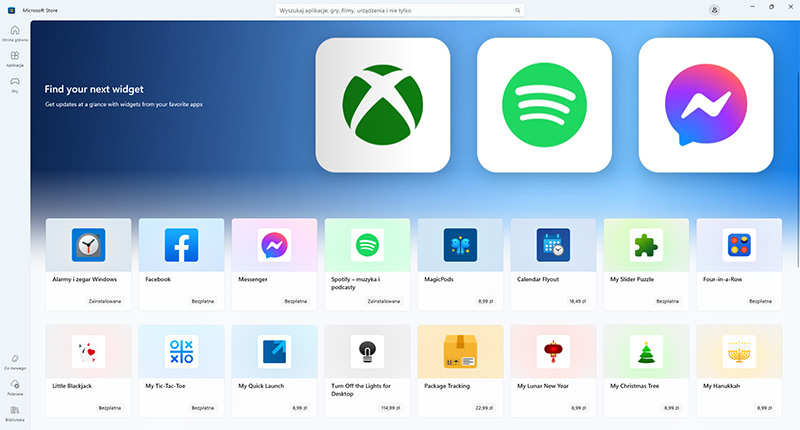Click the user profile icon
Screen dimensions: 800x430
(x=714, y=10)
